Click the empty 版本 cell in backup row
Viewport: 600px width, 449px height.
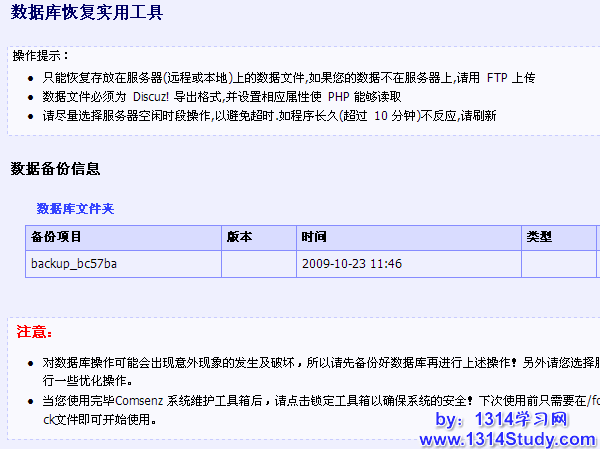(x=257, y=264)
